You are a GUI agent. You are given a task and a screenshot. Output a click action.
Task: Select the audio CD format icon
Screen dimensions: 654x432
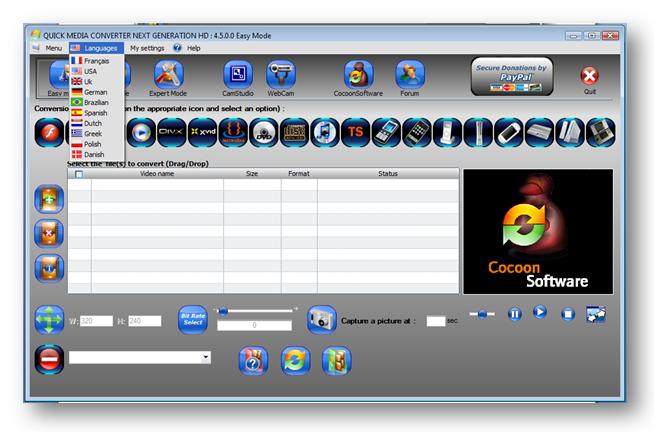tap(294, 133)
